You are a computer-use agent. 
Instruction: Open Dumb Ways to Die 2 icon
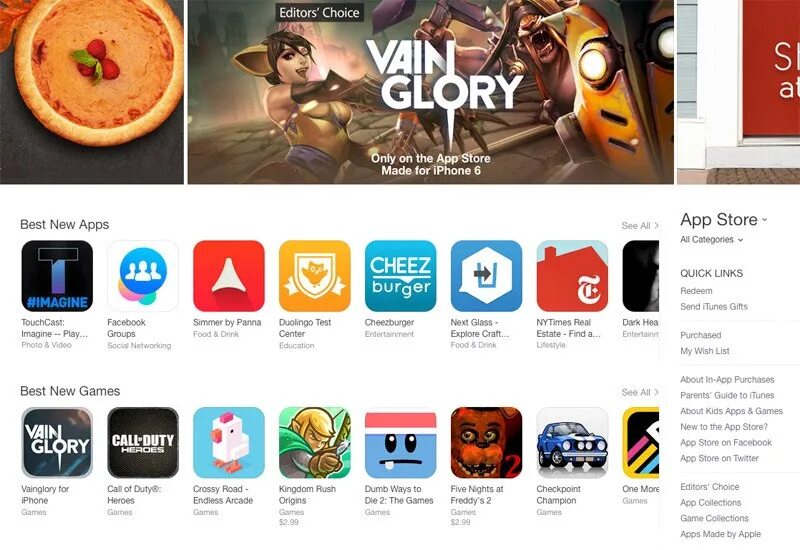coord(401,442)
